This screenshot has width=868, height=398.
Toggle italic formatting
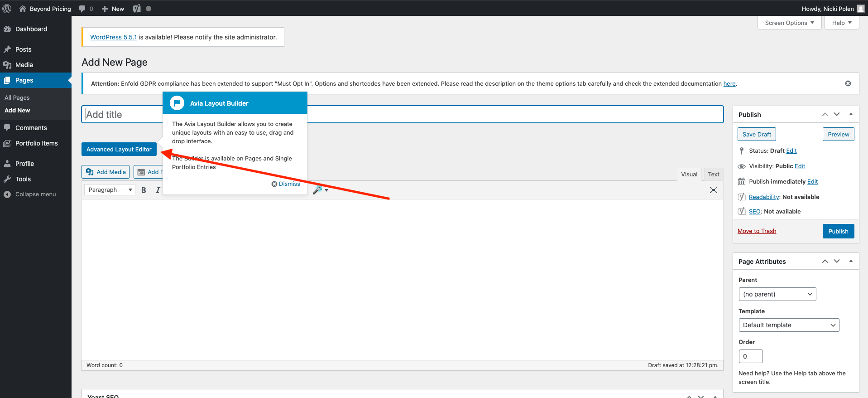coord(157,190)
